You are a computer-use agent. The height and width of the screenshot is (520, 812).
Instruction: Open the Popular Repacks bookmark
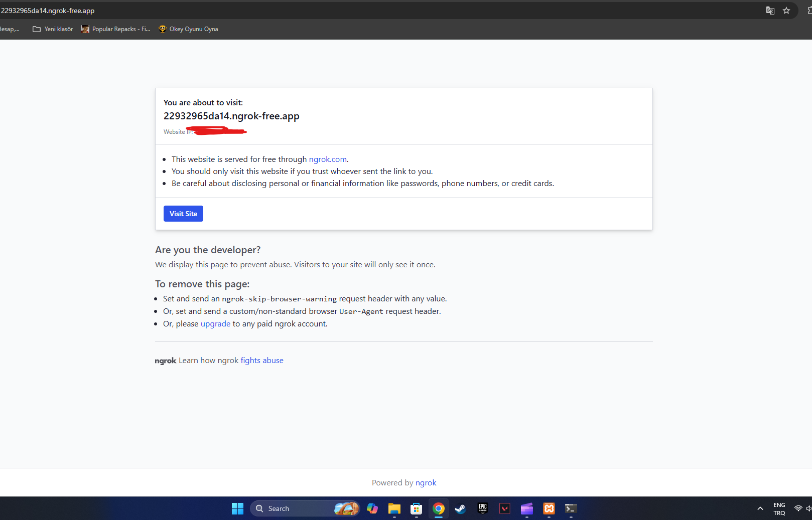pyautogui.click(x=116, y=29)
